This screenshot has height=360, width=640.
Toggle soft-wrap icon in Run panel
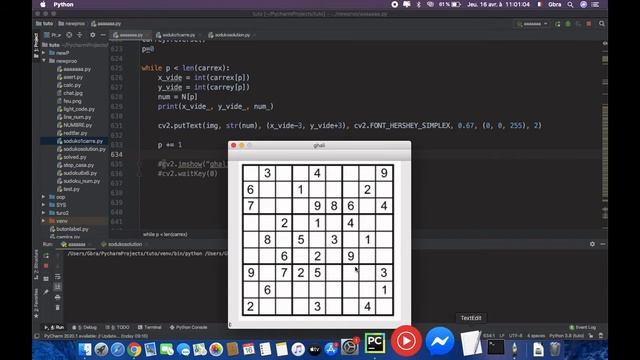point(58,276)
